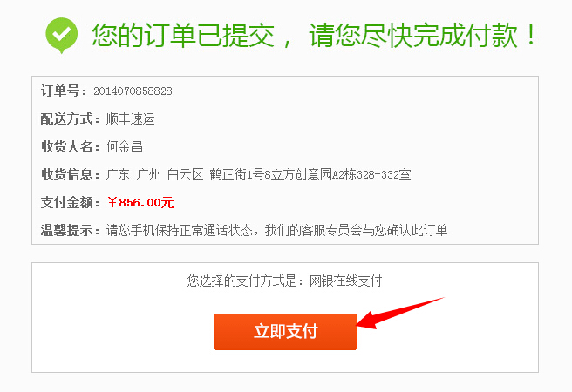
Task: Click the 配送方式 label
Action: pos(70,119)
